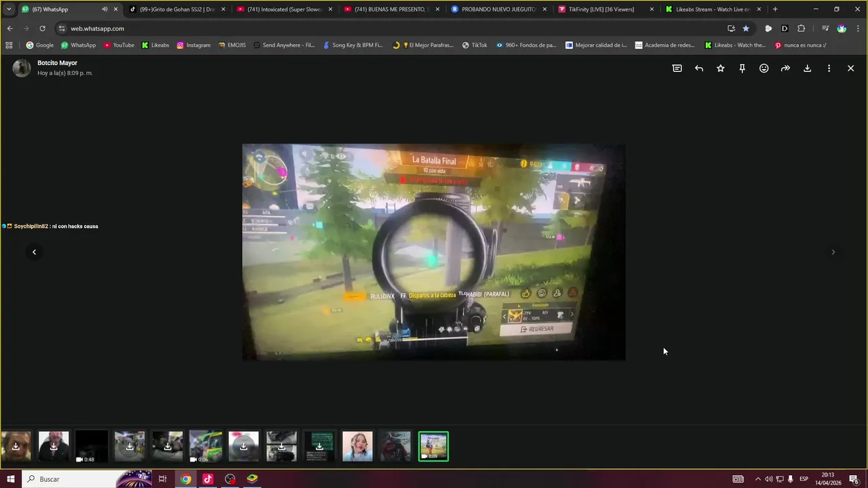Select the highlighted 0:09 video thumbnail
The height and width of the screenshot is (488, 868).
[x=433, y=447]
